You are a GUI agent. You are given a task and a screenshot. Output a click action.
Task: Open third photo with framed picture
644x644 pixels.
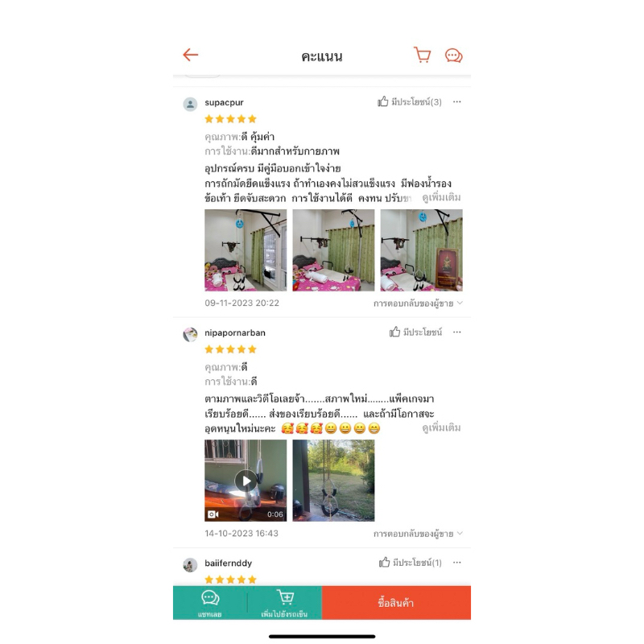421,250
